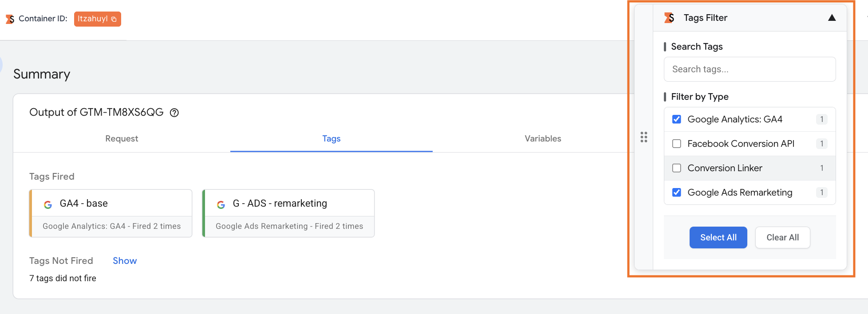The height and width of the screenshot is (314, 868).
Task: Open the help icon next to GTM-TM8XS6QG
Action: pyautogui.click(x=174, y=113)
